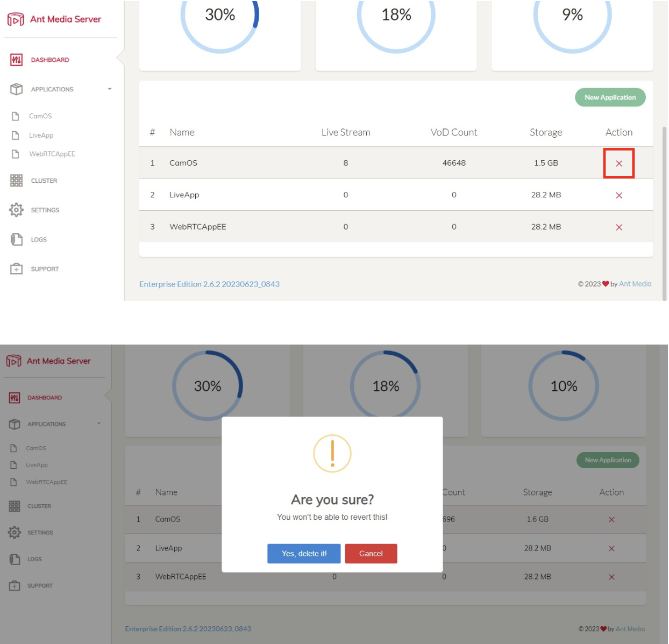Click CamOS sidebar link dimmed behind the dialog
The height and width of the screenshot is (644, 669).
[x=36, y=448]
